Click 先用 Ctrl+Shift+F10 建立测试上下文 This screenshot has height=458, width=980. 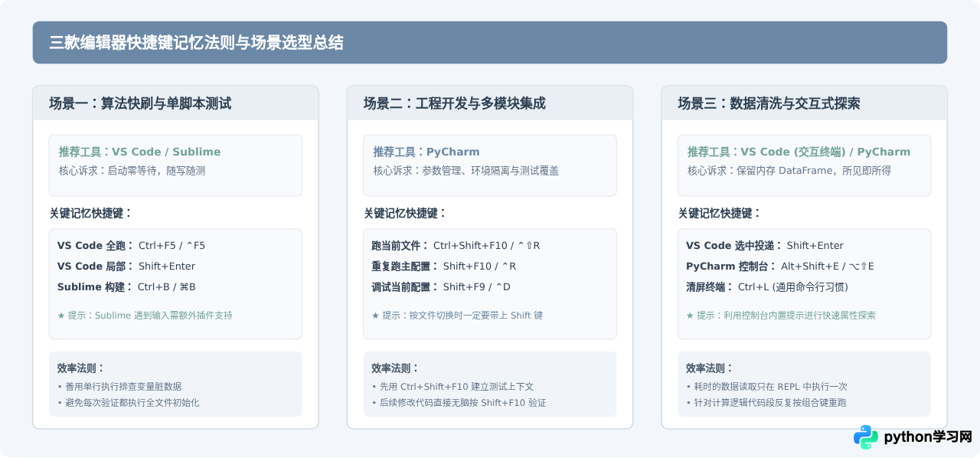pyautogui.click(x=452, y=387)
